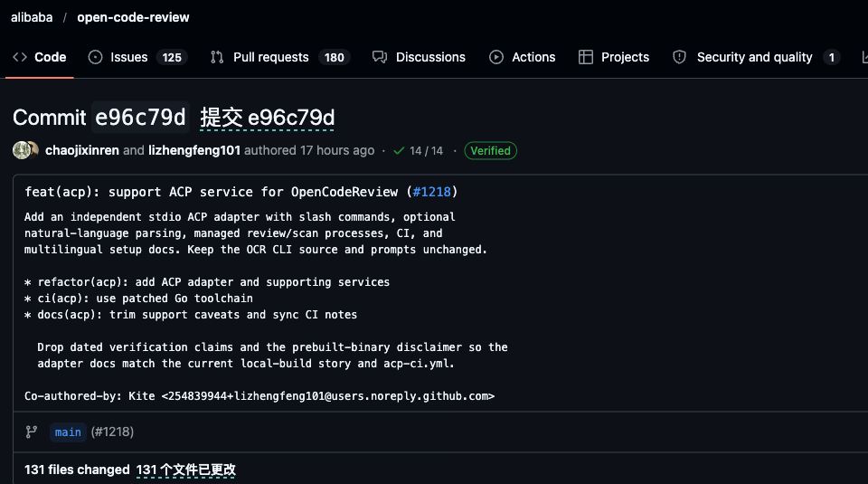Click the translated heading 提交 e96c79d
The width and height of the screenshot is (868, 484).
268,118
